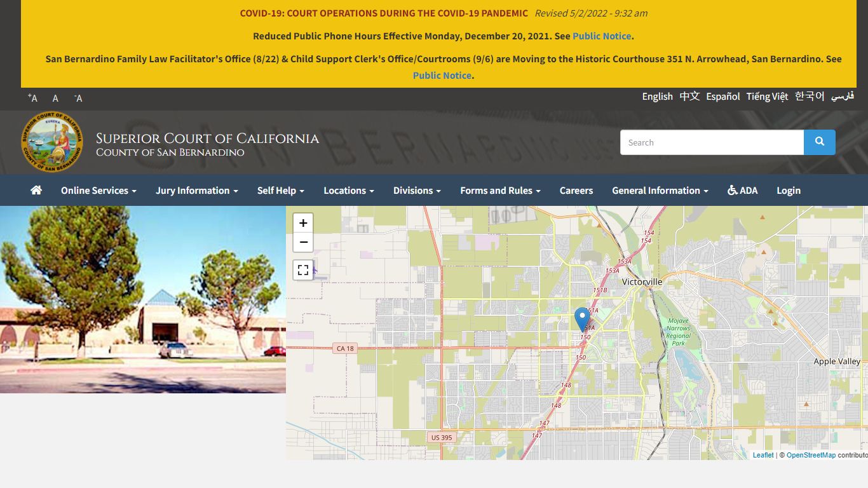Click the blue location marker pin
The height and width of the screenshot is (488, 868).
[x=582, y=319]
